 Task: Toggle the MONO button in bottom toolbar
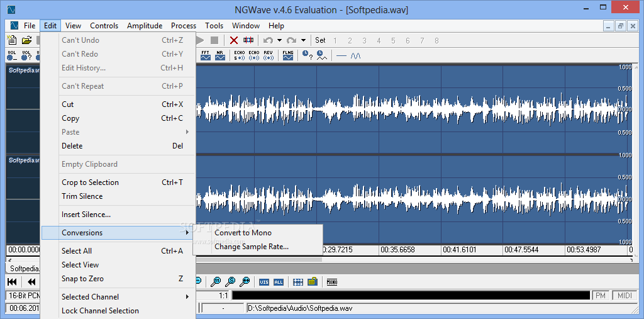click(332, 282)
